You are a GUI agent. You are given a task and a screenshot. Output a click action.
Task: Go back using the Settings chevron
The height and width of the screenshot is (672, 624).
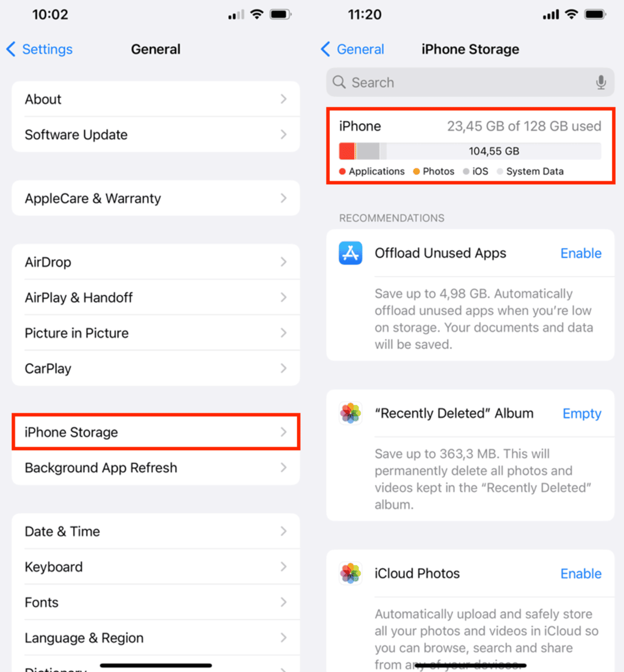click(11, 49)
